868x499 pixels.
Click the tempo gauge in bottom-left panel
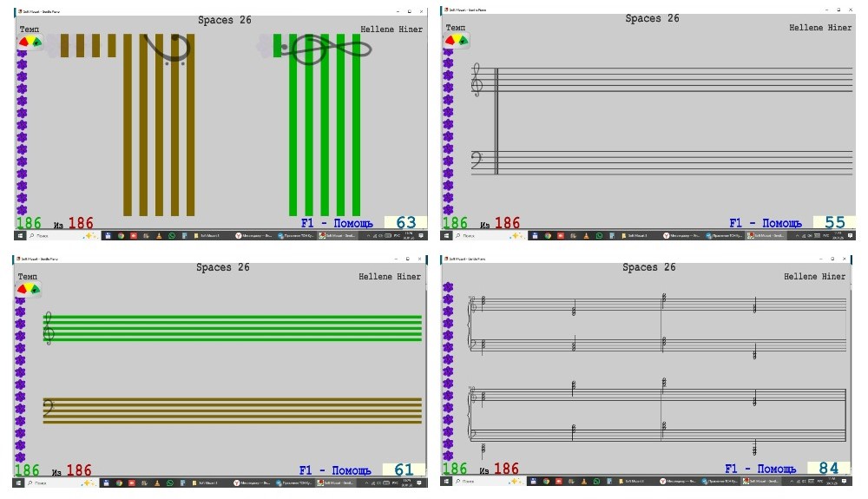pos(30,289)
